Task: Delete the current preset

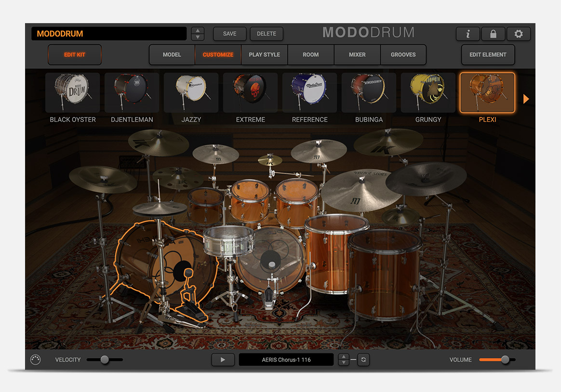Action: (267, 34)
